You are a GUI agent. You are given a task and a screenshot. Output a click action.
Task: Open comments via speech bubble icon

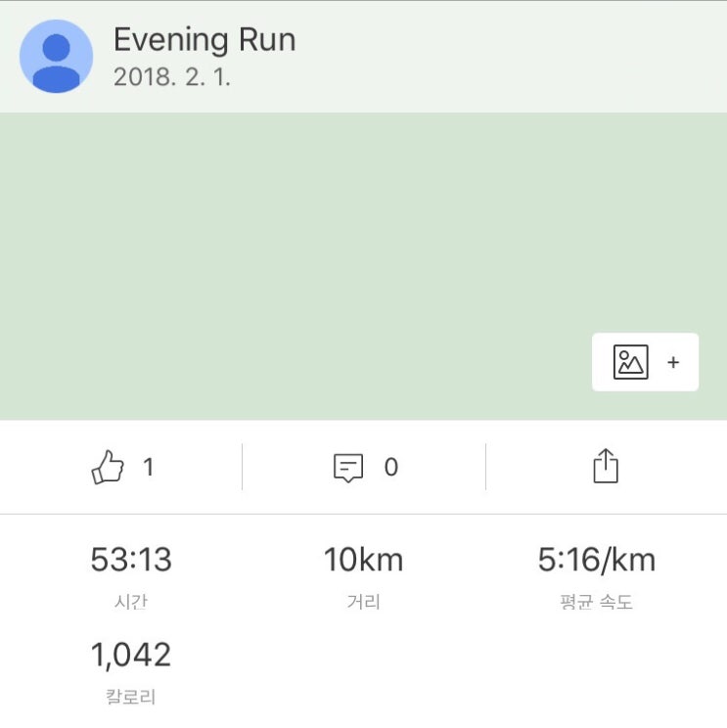pyautogui.click(x=348, y=468)
